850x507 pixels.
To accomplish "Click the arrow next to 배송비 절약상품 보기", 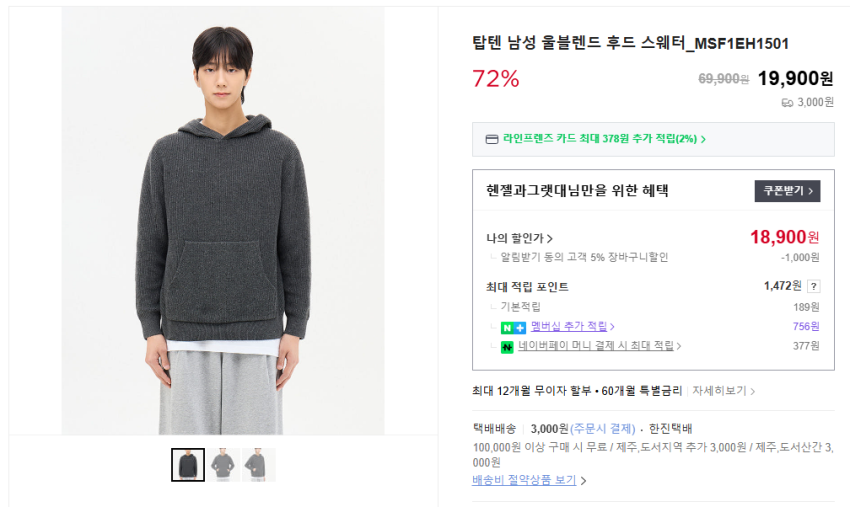I will tap(584, 481).
